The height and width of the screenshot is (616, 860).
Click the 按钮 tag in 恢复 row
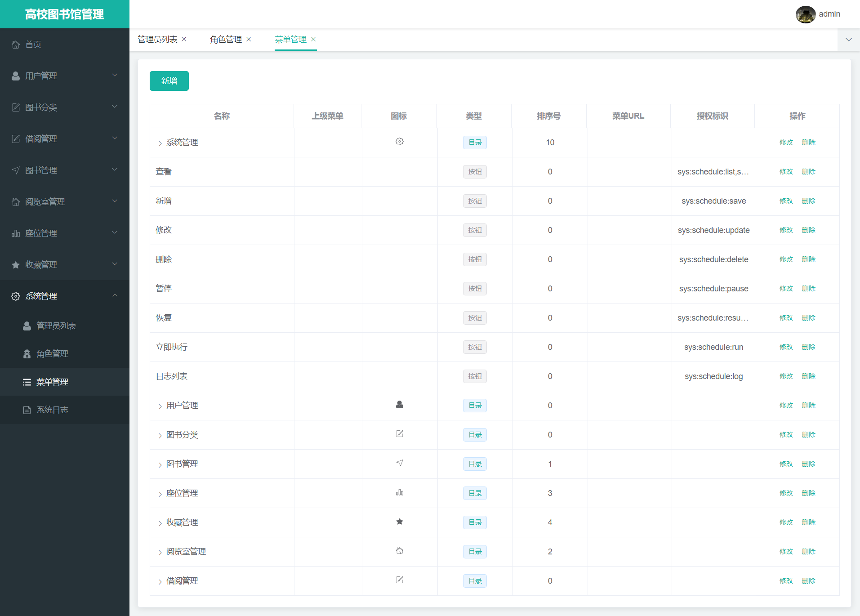click(x=475, y=318)
